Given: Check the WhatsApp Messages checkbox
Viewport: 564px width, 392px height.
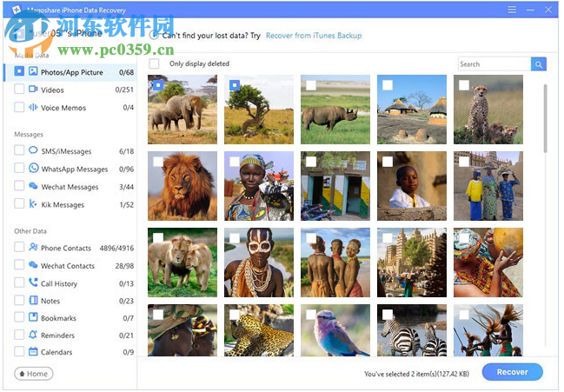Looking at the screenshot, I should 19,168.
